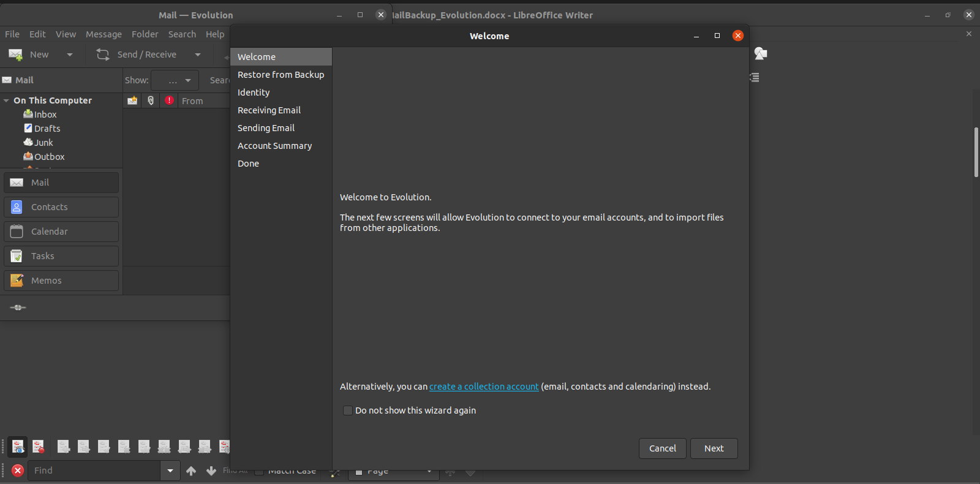Toggle Record Changes in Writer toolbar
The height and width of the screenshot is (484, 980).
39,447
